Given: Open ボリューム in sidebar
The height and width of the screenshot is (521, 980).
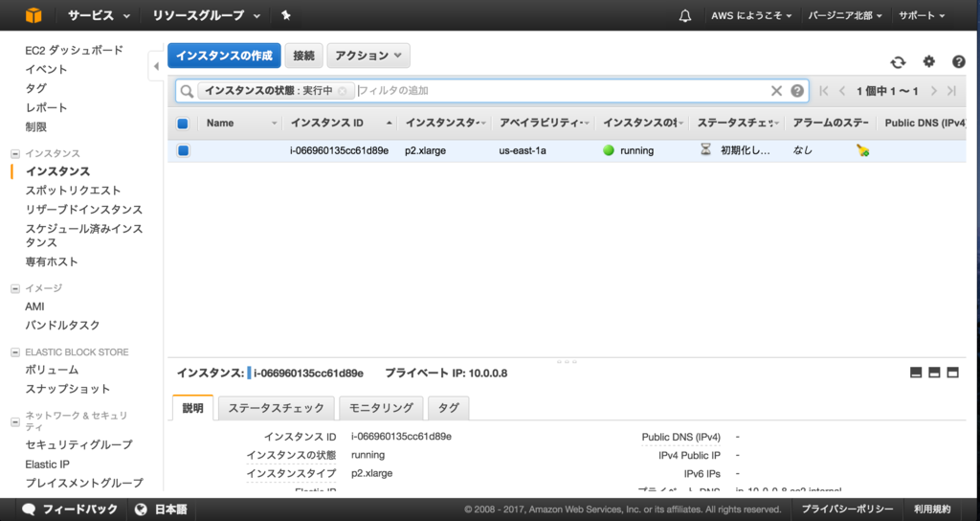Looking at the screenshot, I should click(x=52, y=370).
